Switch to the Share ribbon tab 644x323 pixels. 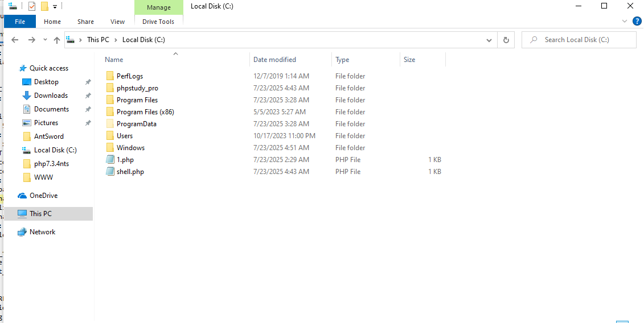click(x=85, y=22)
